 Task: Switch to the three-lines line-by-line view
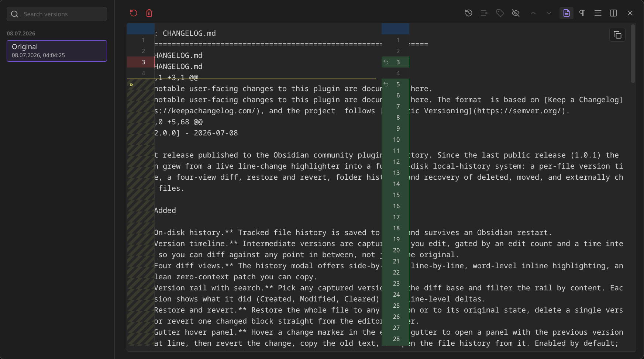598,13
